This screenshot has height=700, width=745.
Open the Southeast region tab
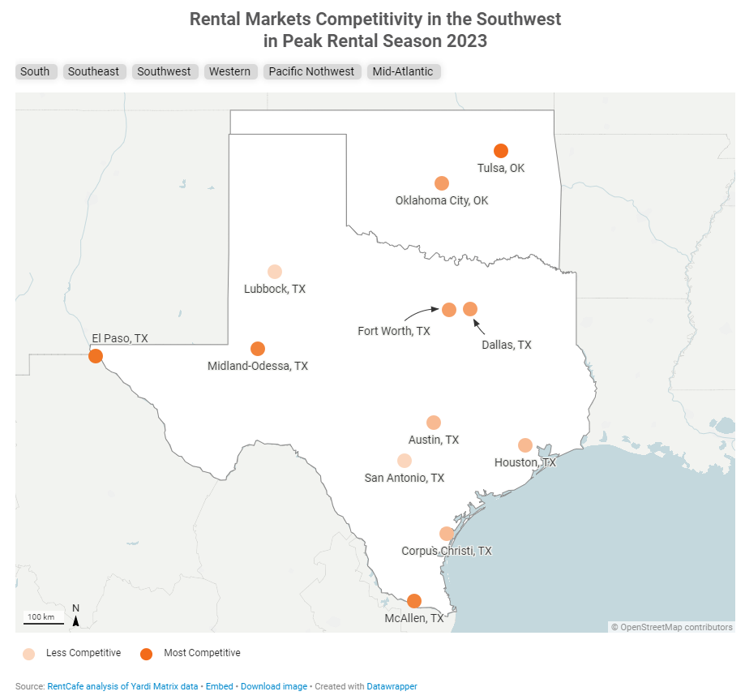93,71
